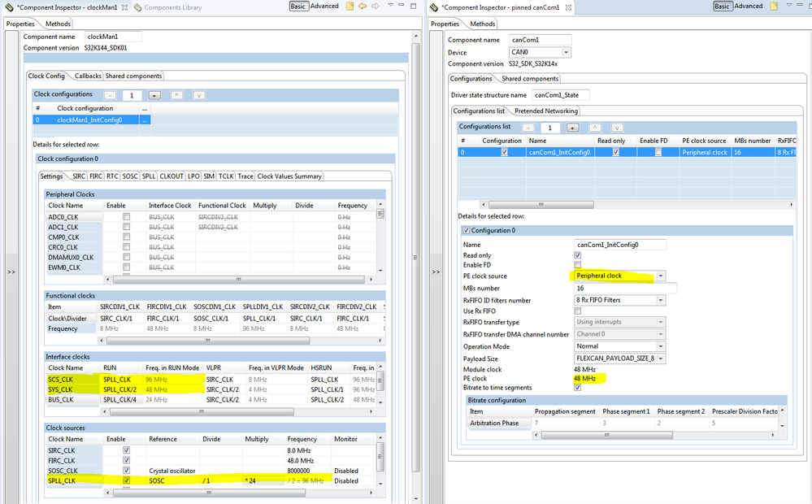Open the Components Library view tab
Screen dimensions: 812x504
point(167,8)
